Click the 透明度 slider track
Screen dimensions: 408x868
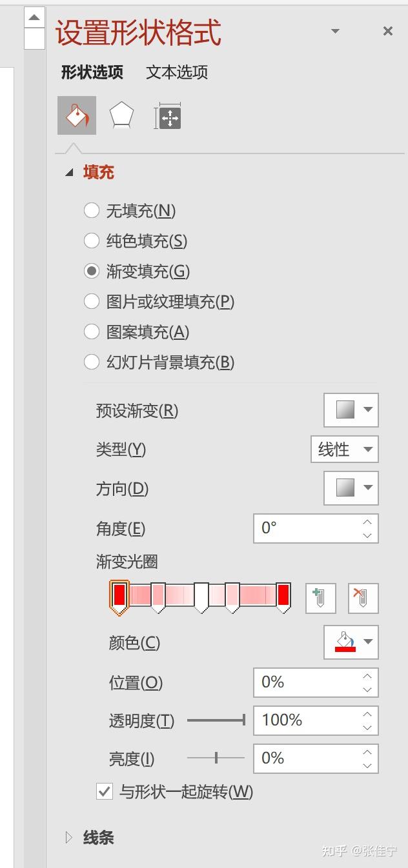click(216, 720)
